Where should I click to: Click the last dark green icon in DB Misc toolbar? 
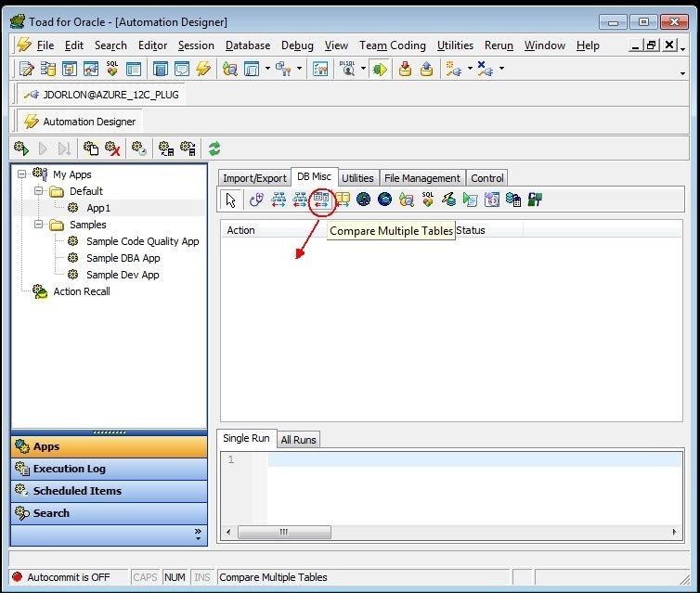535,200
